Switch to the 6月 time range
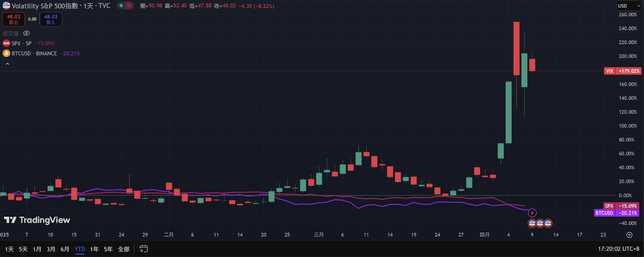 point(65,249)
